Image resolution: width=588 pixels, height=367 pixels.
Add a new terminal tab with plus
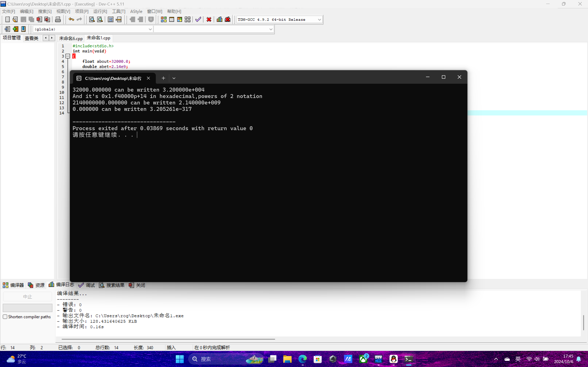tap(163, 78)
